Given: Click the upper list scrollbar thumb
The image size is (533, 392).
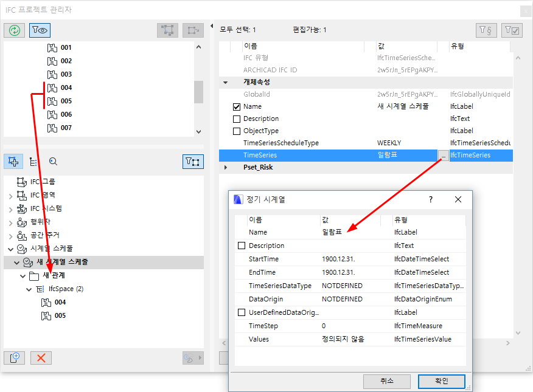Looking at the screenshot, I should tap(198, 92).
